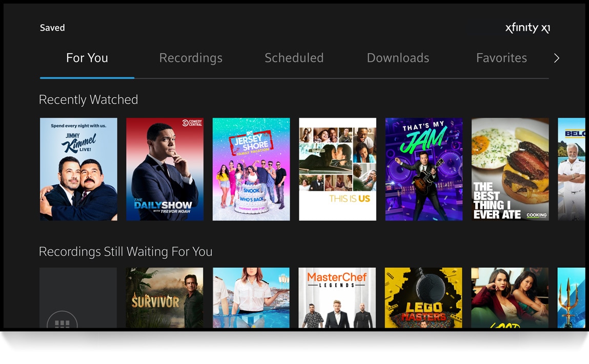Select the LEGO Masters recording
The image size is (589, 364).
[424, 297]
